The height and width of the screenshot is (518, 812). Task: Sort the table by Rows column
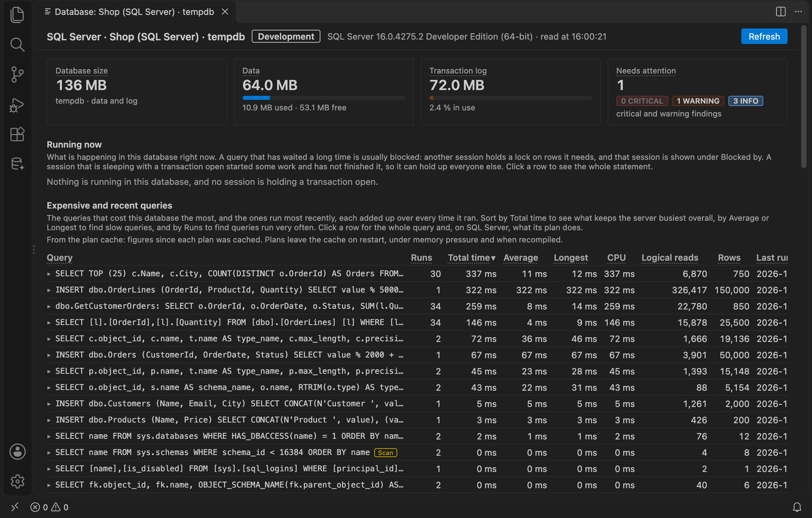coord(729,257)
